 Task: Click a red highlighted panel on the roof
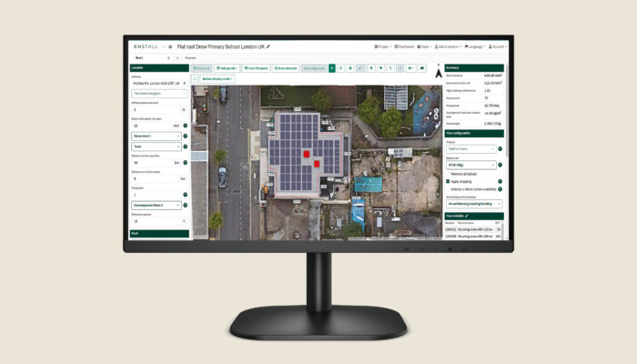(x=307, y=153)
